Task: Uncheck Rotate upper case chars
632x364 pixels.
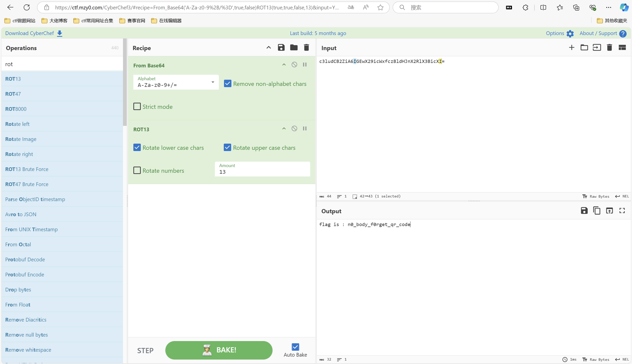Action: (x=227, y=148)
